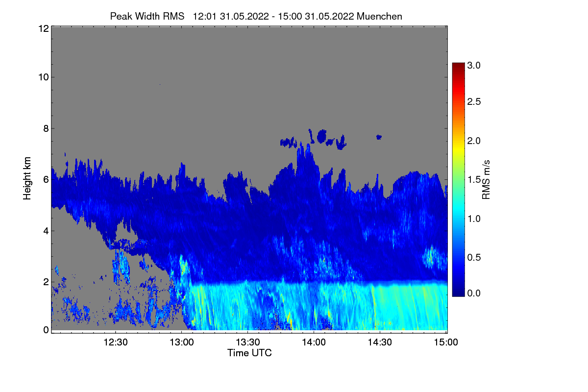Click the 'RMS m/s' colorbar label
Image resolution: width=588 pixels, height=392 pixels.
(486, 179)
